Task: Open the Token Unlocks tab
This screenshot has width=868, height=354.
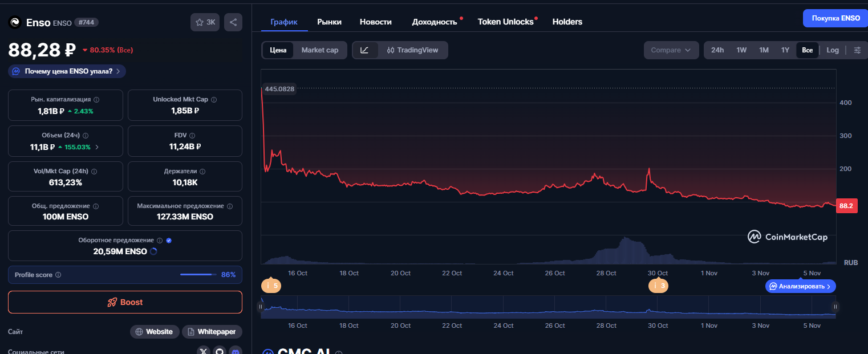Action: click(x=506, y=22)
